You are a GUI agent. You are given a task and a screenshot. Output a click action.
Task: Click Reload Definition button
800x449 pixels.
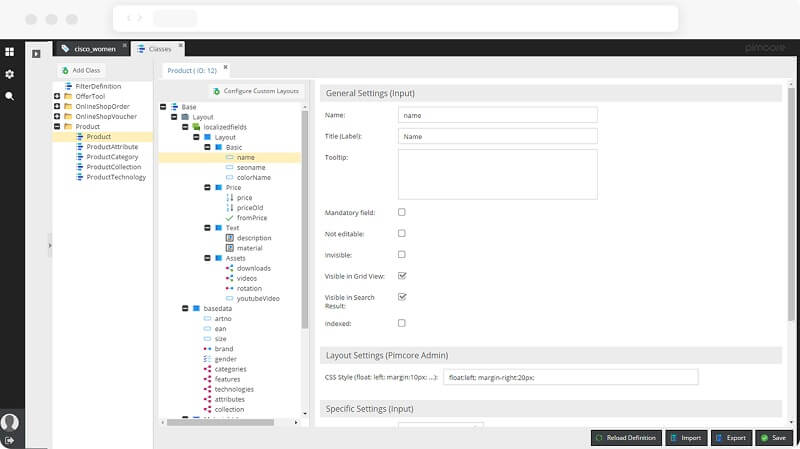coord(626,438)
